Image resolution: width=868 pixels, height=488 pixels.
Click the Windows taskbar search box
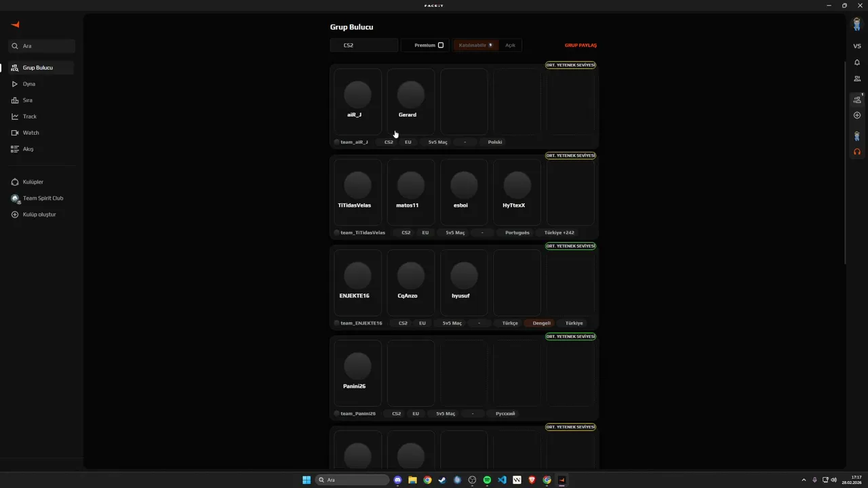point(353,480)
